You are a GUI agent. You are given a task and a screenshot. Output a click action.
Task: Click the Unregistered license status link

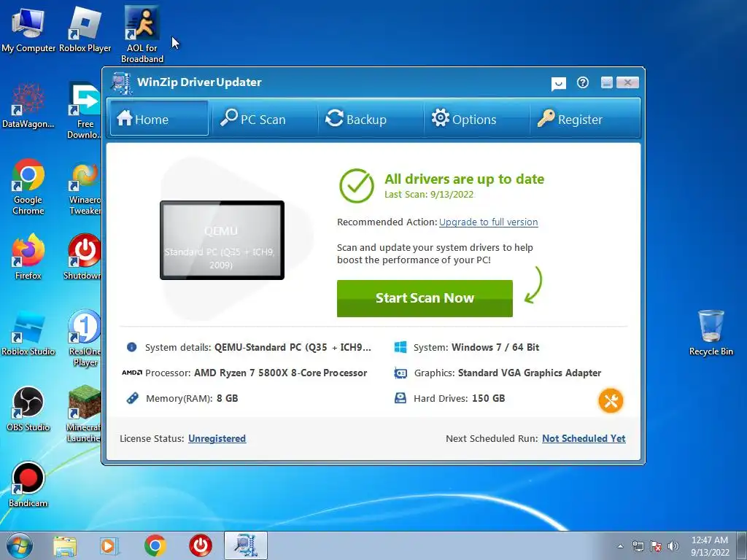coord(217,438)
